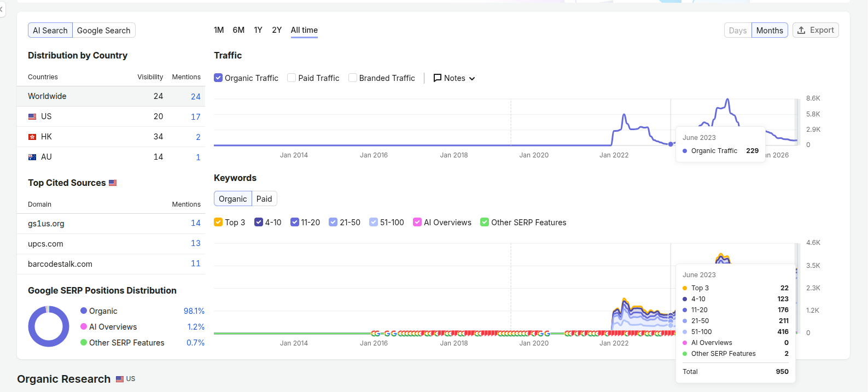Click the collapse arrow at left edge
This screenshot has width=868, height=392.
click(x=2, y=9)
